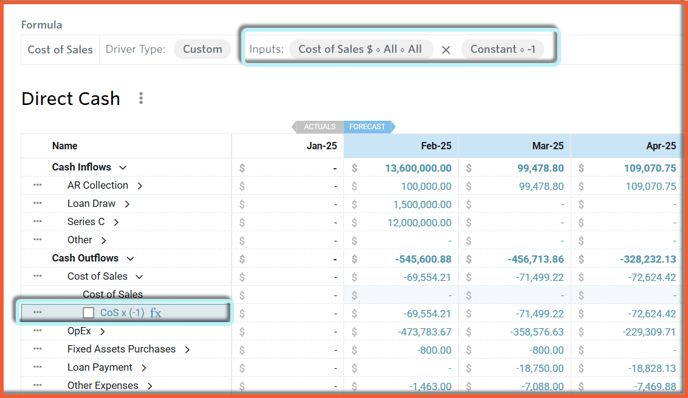The image size is (688, 398).
Task: Expand the Other Expenses row
Action: [150, 386]
